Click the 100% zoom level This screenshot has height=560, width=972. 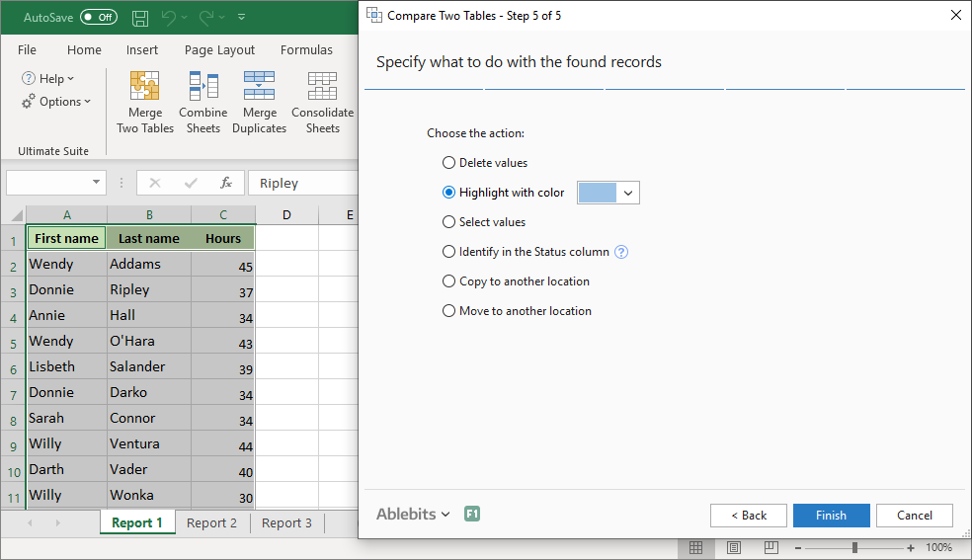pyautogui.click(x=938, y=547)
